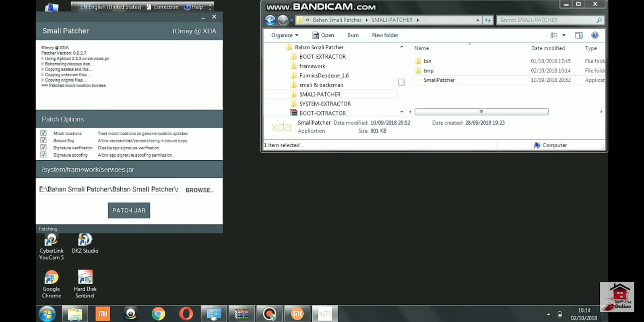Open Explorer help question mark icon

click(595, 35)
